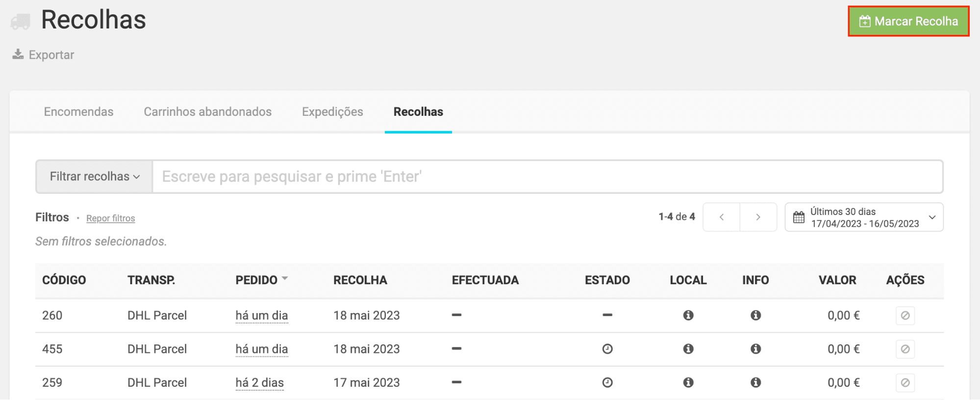The width and height of the screenshot is (980, 400).
Task: Click the 'há um dia' text for pickup 260
Action: click(261, 316)
